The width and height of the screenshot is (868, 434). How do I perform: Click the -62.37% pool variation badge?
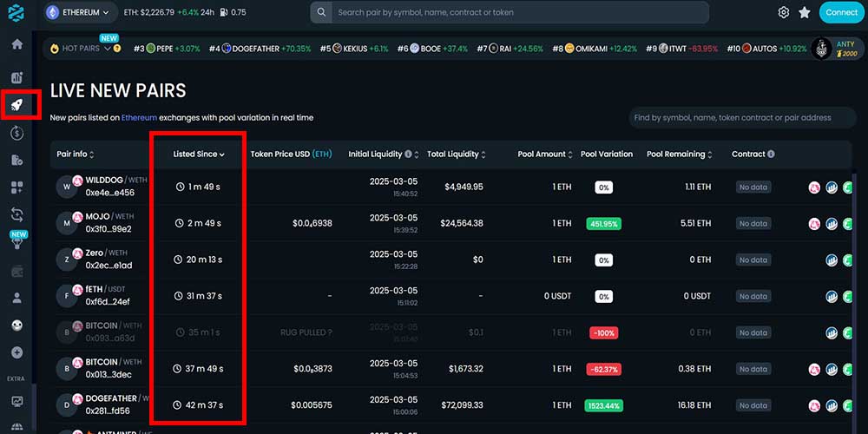coord(603,369)
